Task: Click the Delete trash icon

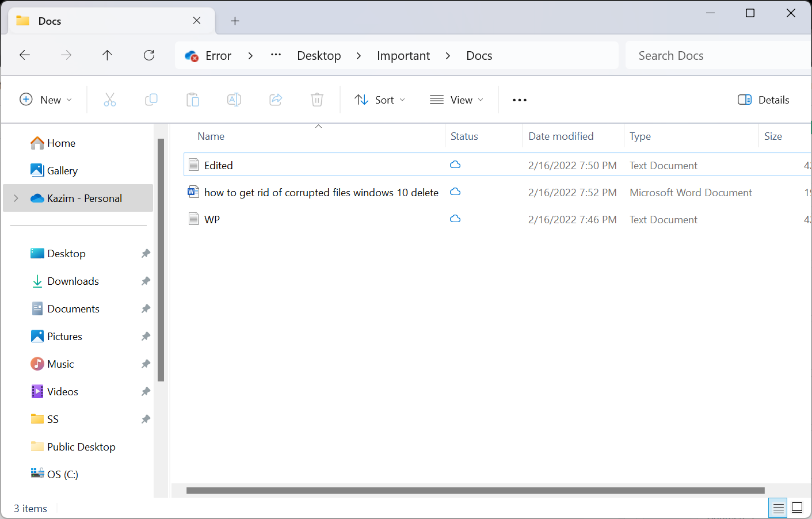Action: point(317,100)
